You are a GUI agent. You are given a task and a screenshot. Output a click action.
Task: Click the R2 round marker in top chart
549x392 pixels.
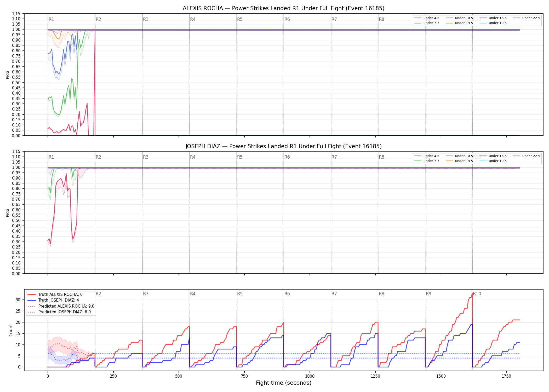coord(98,19)
